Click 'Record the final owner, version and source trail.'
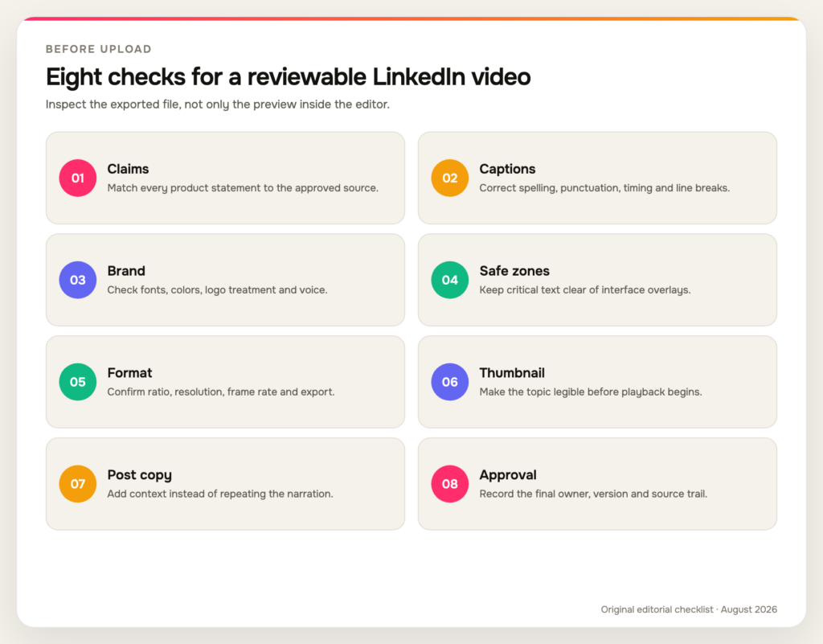 click(593, 494)
